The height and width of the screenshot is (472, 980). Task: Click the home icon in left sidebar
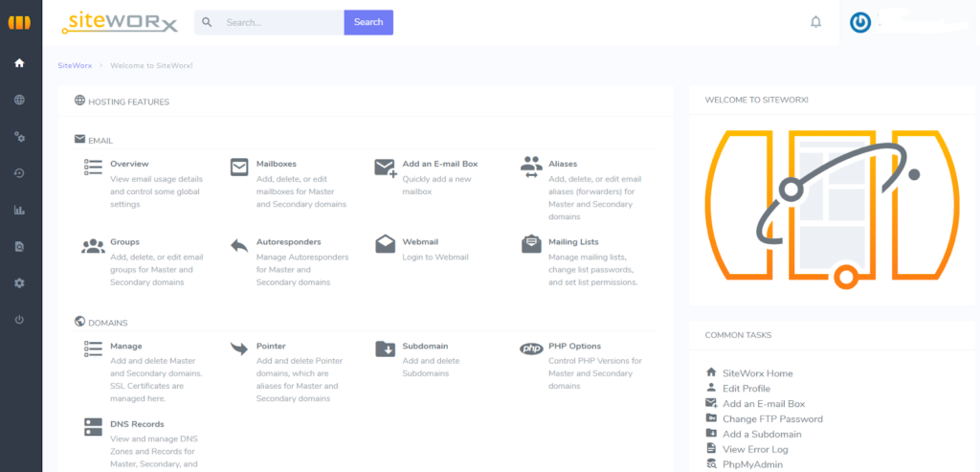(19, 63)
